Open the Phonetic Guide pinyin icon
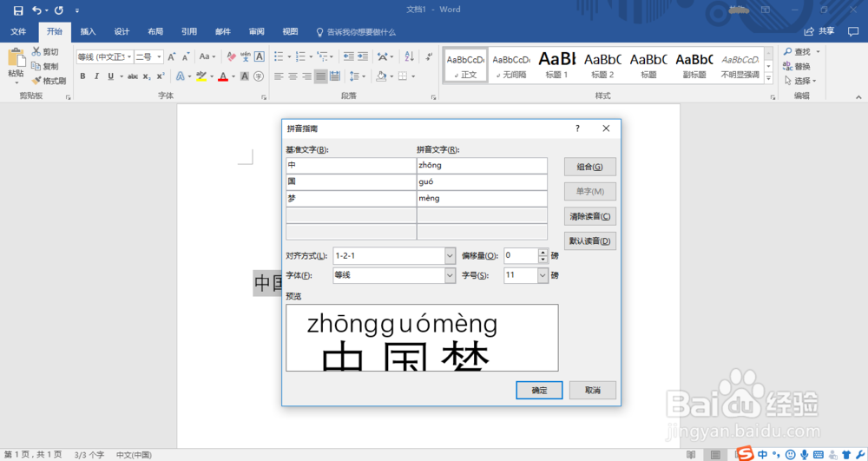 pos(246,56)
